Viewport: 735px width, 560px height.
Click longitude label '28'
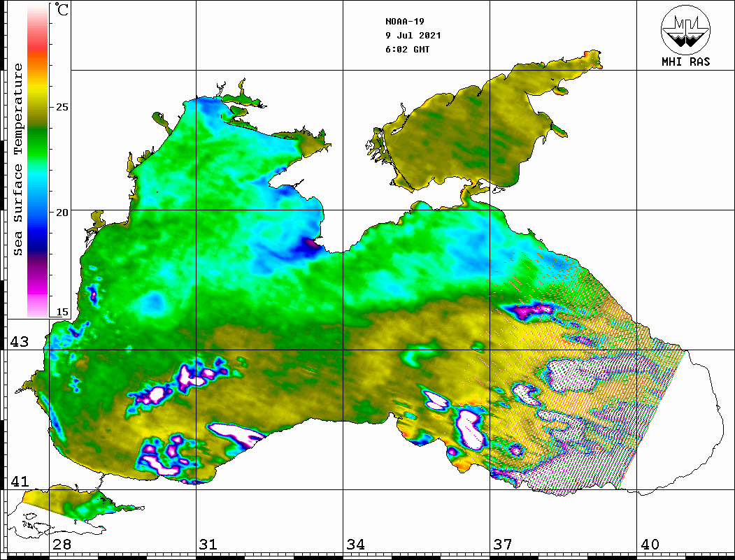62,544
